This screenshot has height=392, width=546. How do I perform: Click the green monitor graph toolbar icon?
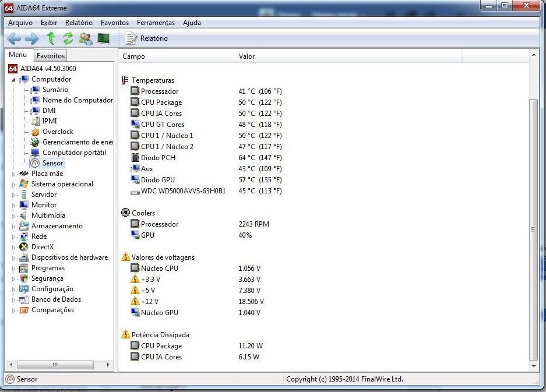(103, 38)
